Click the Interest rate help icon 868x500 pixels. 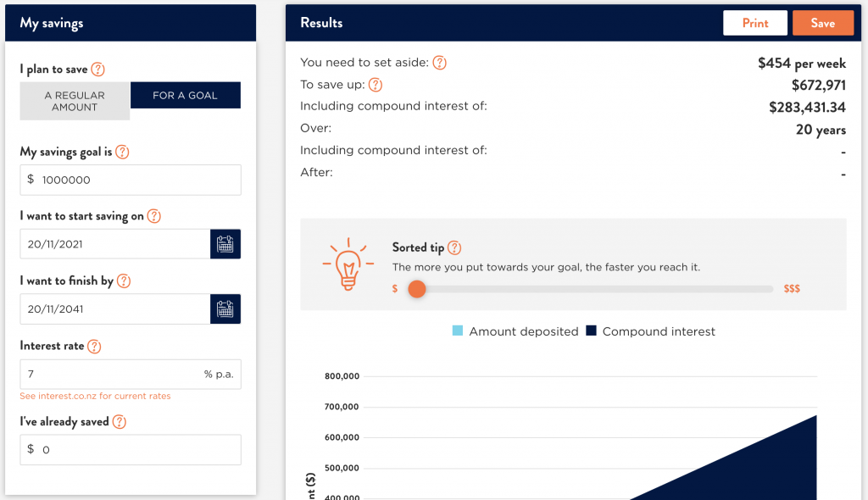tap(94, 346)
